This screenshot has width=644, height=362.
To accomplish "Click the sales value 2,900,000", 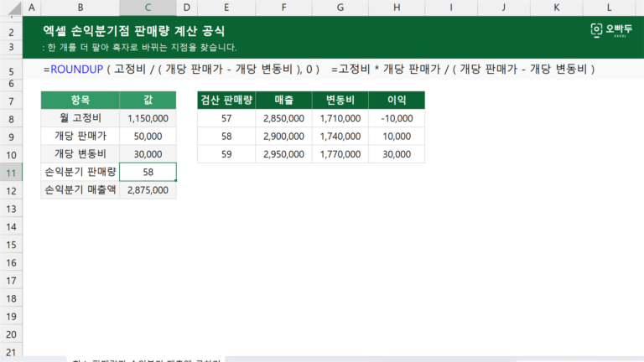I will 283,137.
